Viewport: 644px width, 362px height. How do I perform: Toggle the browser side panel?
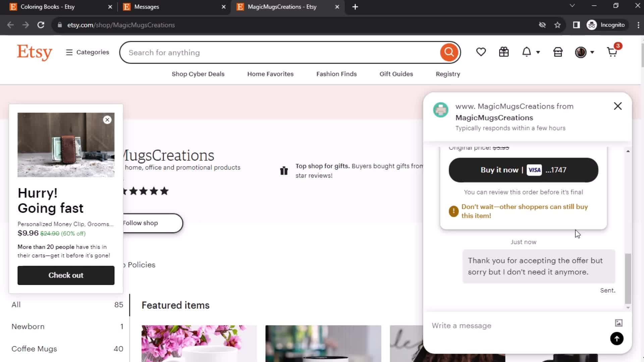(576, 25)
